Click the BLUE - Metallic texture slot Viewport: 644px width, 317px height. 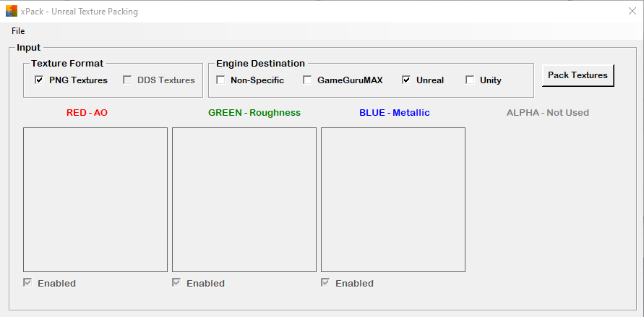click(393, 200)
